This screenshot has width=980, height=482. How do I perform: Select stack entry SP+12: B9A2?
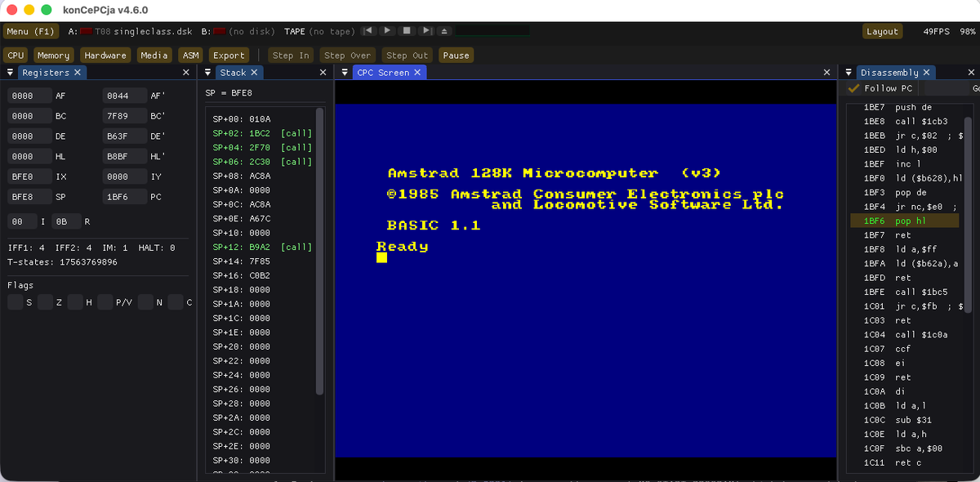tap(262, 247)
